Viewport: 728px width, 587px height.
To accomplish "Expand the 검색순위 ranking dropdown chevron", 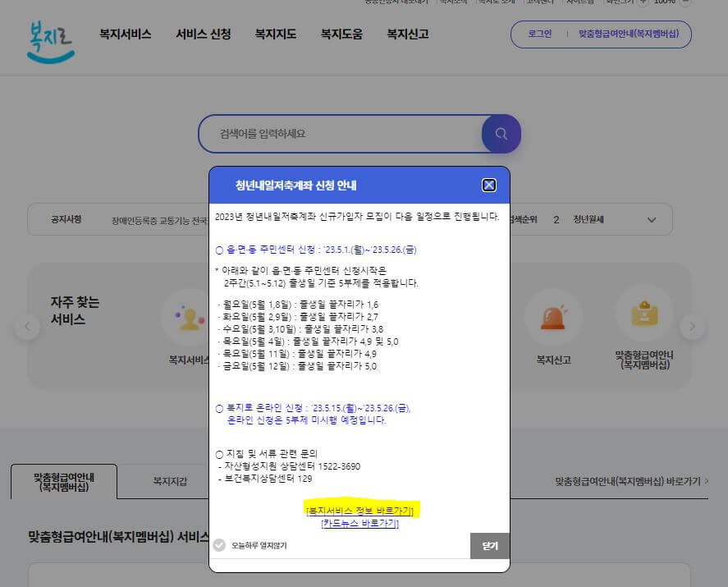I will coord(652,220).
